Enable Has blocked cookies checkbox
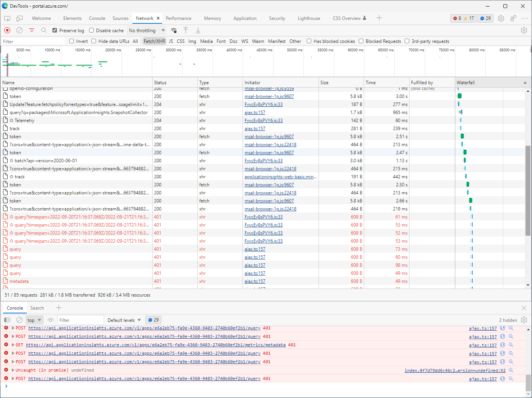Viewport: 532px width, 398px height. (x=309, y=41)
